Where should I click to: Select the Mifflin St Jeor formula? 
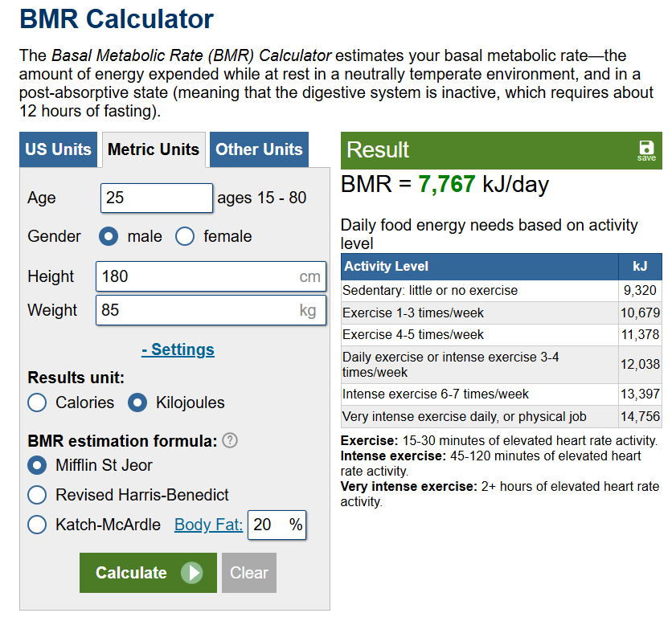click(x=37, y=465)
